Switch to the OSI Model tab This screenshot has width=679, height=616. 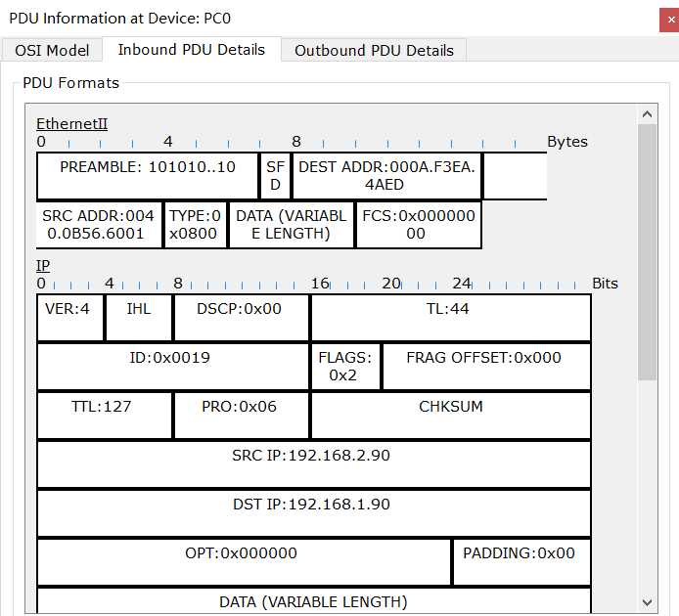click(52, 50)
